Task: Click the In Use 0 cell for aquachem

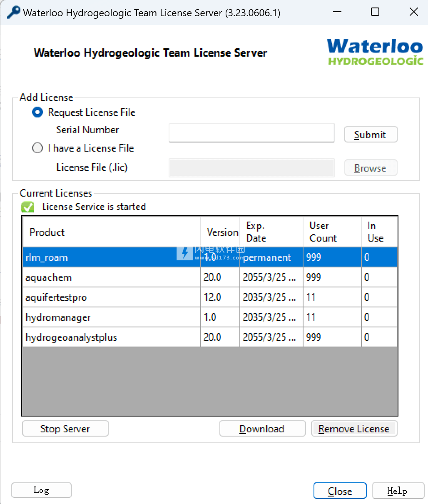Action: point(379,277)
